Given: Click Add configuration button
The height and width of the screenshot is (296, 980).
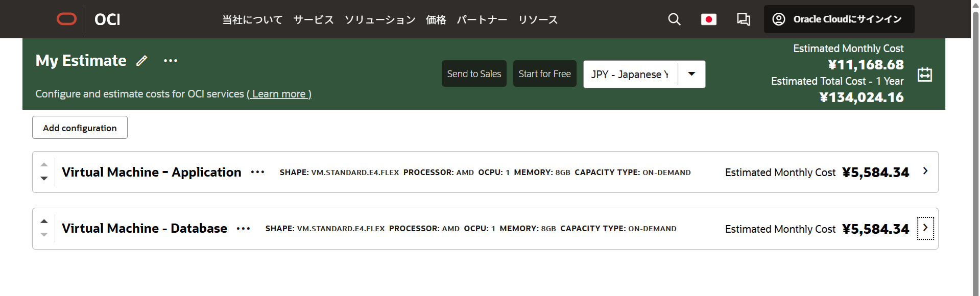Looking at the screenshot, I should pyautogui.click(x=80, y=128).
